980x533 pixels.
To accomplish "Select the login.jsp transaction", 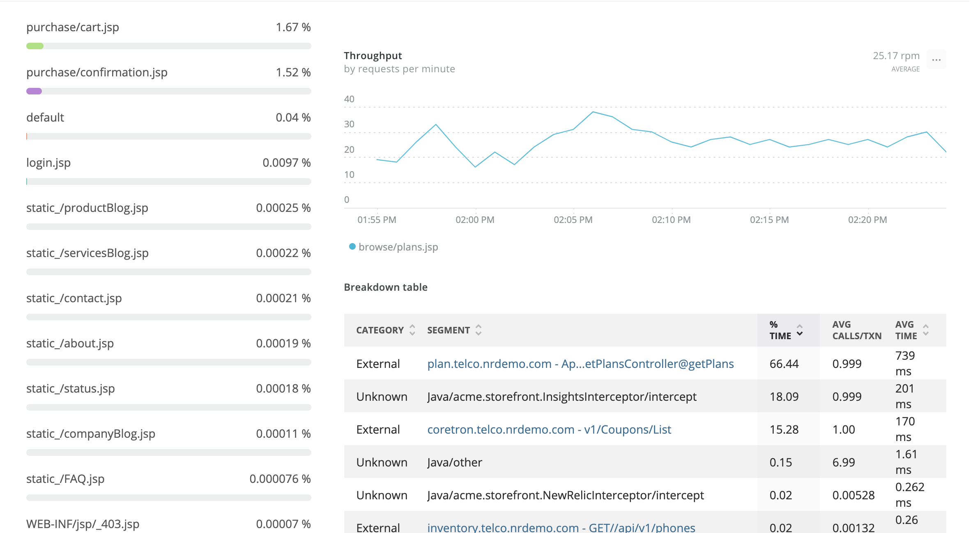I will pyautogui.click(x=48, y=163).
